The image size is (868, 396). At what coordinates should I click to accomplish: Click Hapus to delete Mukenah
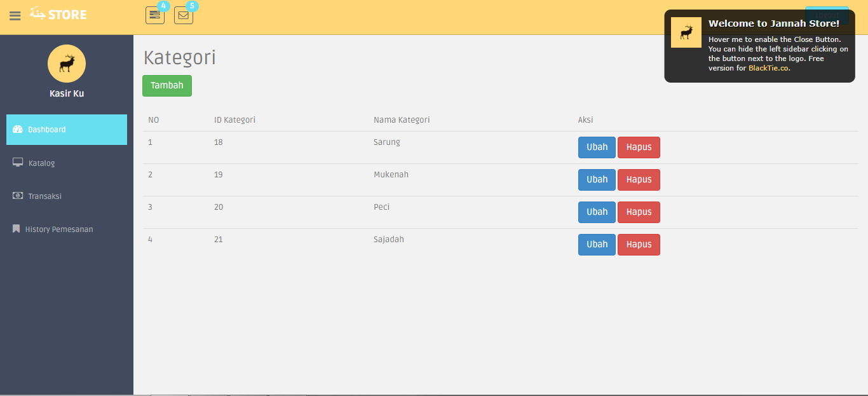[639, 179]
